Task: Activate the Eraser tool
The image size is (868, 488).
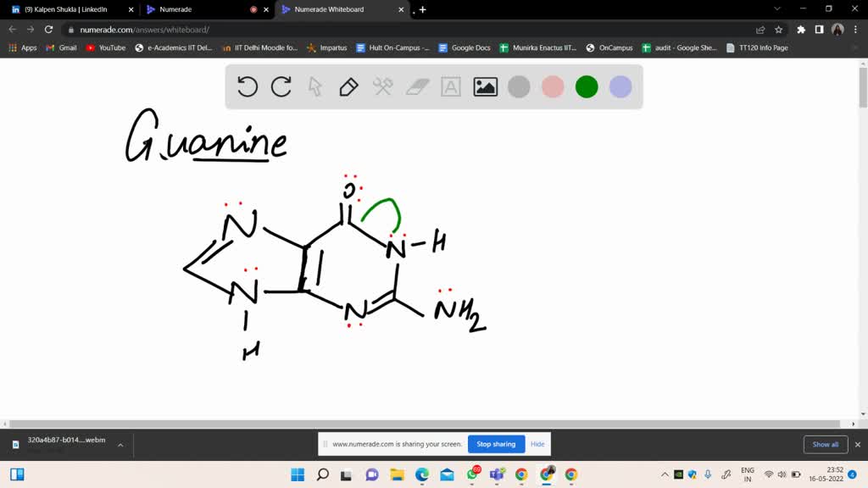Action: coord(416,86)
